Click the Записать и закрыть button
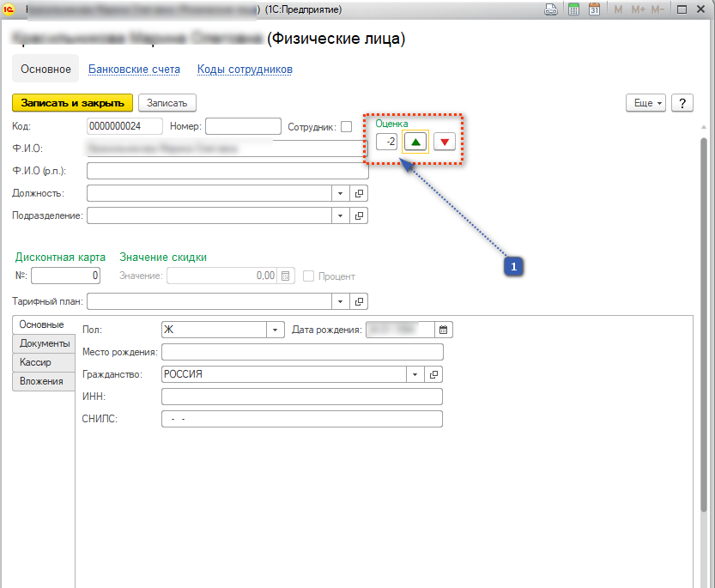The image size is (715, 588). 73,103
